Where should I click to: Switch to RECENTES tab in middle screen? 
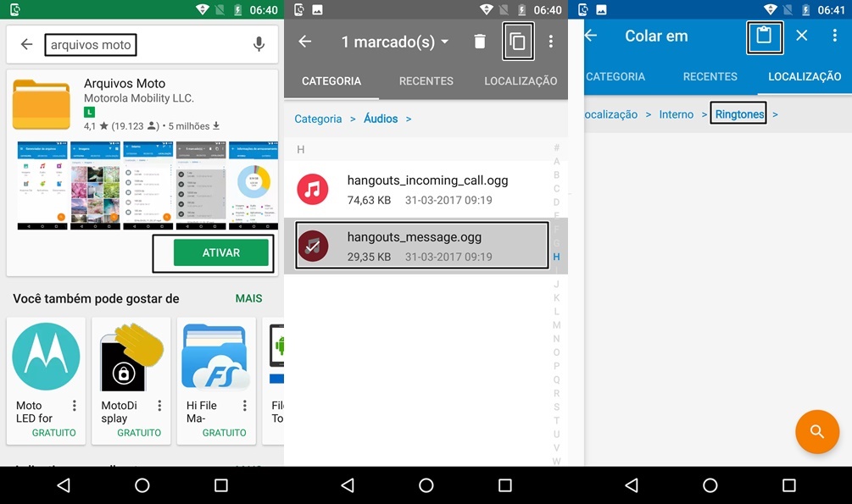(x=426, y=81)
